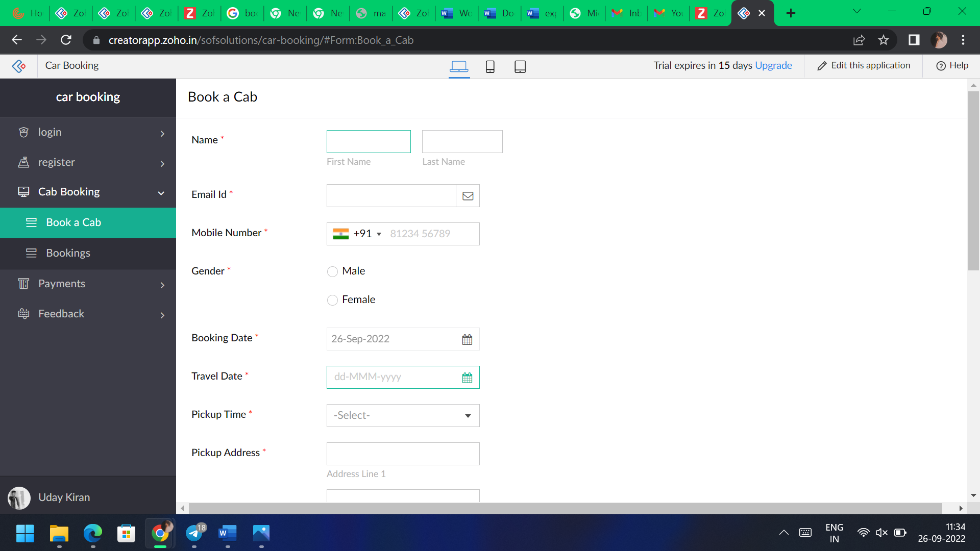980x551 pixels.
Task: Open the country code selector showing +91
Action: coord(357,234)
